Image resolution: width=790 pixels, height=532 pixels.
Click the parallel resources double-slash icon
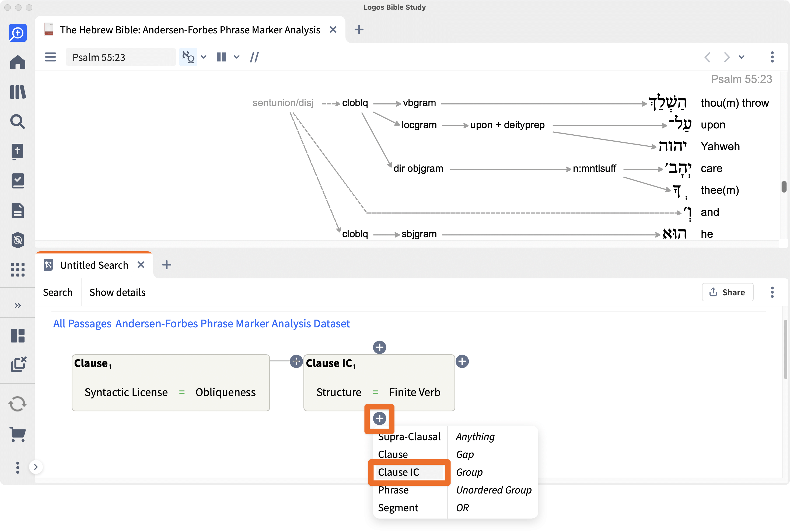point(254,57)
